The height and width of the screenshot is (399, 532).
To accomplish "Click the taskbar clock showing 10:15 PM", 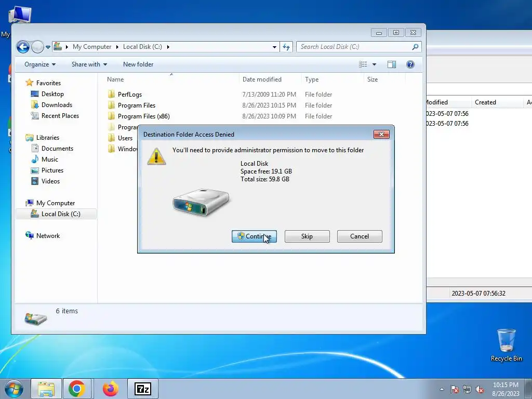I will pyautogui.click(x=506, y=389).
